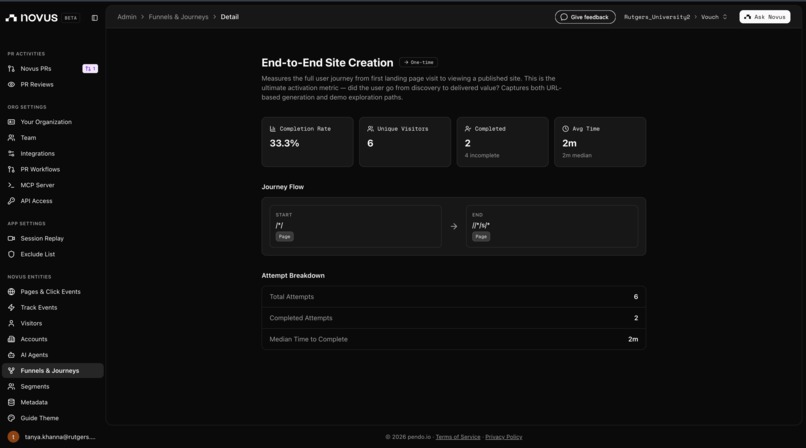Open PR Reviews page
Image resolution: width=806 pixels, height=448 pixels.
tap(37, 84)
